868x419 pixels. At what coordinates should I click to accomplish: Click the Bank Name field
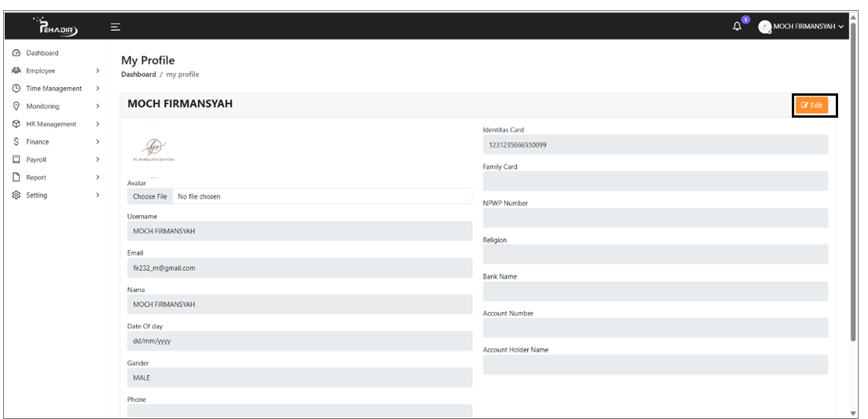click(x=655, y=291)
